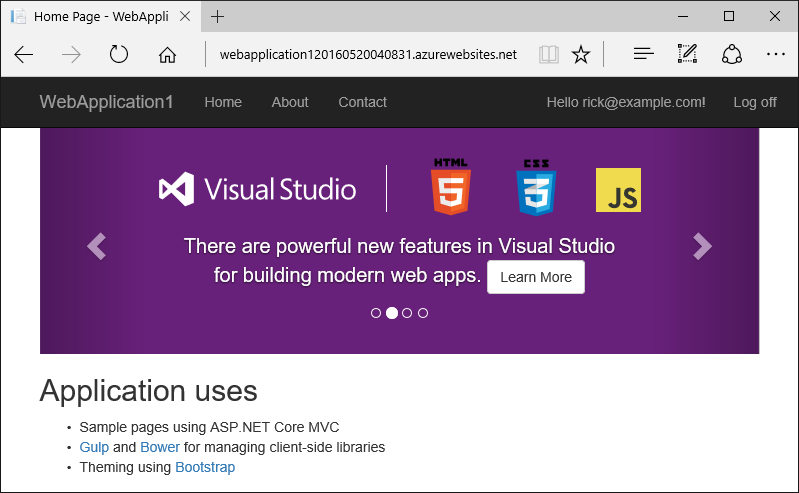This screenshot has width=799, height=493.
Task: Refresh the page with the reload icon
Action: [x=119, y=54]
